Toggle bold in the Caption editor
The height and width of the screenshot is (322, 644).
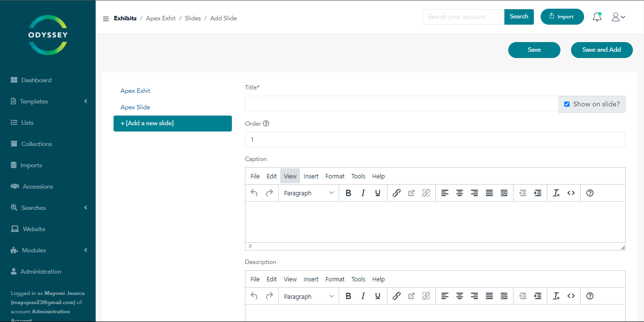[348, 193]
